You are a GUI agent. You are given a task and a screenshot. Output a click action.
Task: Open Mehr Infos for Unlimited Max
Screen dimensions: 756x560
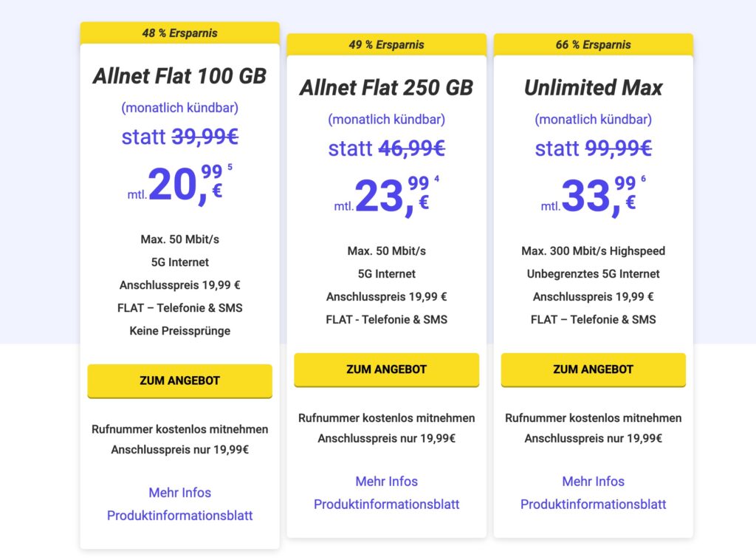(x=593, y=482)
